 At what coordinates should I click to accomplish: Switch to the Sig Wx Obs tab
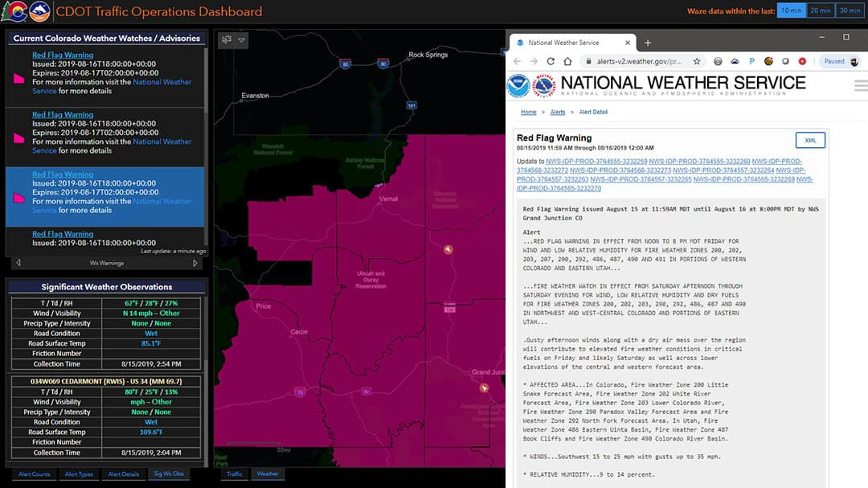coord(169,474)
